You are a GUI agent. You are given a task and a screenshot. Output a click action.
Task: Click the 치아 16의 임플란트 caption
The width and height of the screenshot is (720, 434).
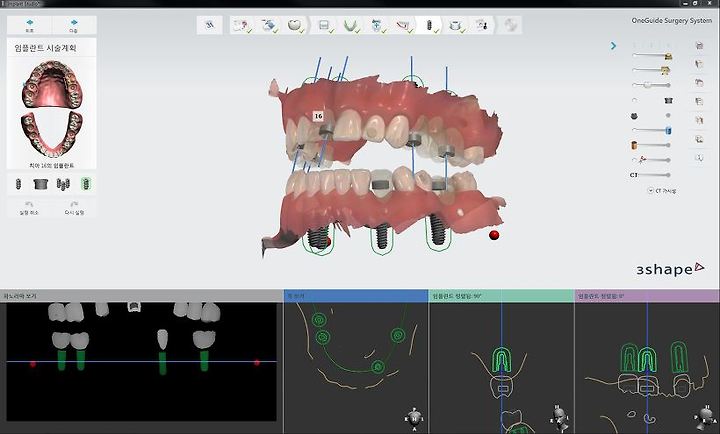(x=51, y=165)
